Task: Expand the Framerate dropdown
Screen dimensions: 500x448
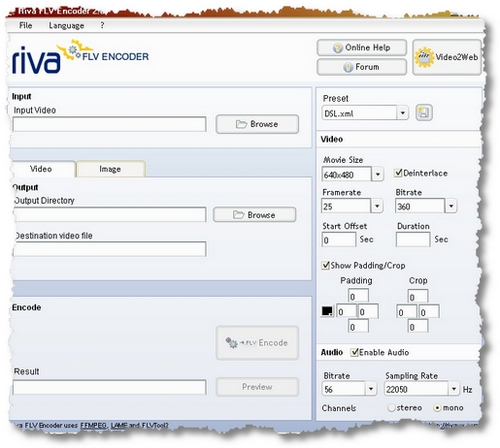Action: tap(377, 206)
